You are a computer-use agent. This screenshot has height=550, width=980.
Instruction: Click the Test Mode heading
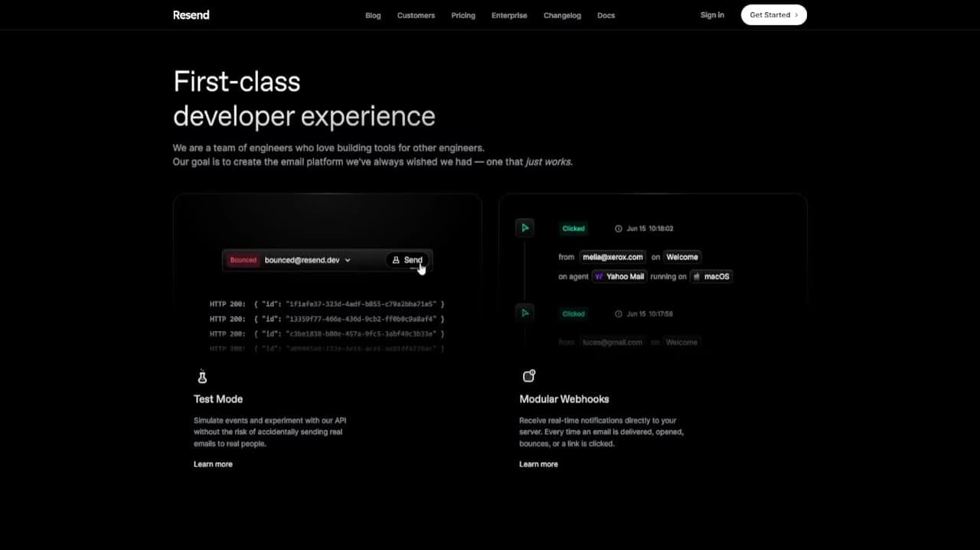tap(218, 399)
